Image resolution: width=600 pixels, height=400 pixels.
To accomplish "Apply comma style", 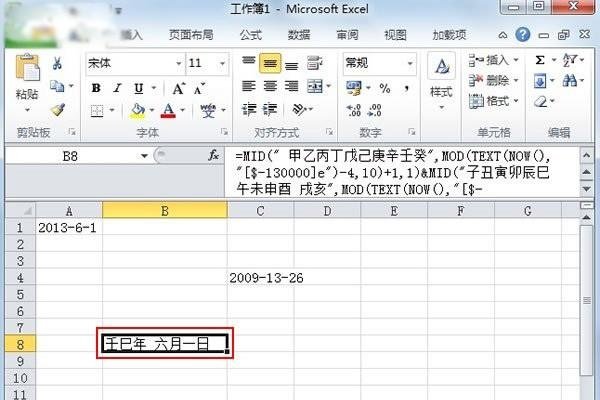I will 407,88.
